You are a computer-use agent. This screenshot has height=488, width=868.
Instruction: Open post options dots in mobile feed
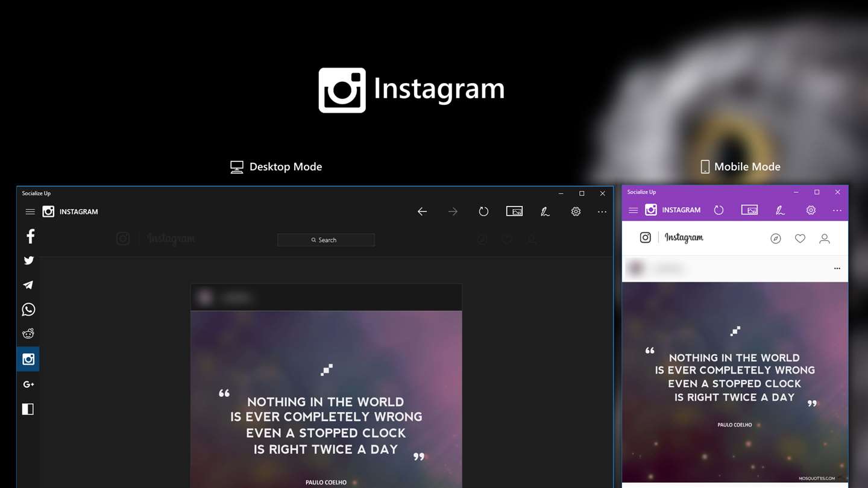click(x=837, y=269)
